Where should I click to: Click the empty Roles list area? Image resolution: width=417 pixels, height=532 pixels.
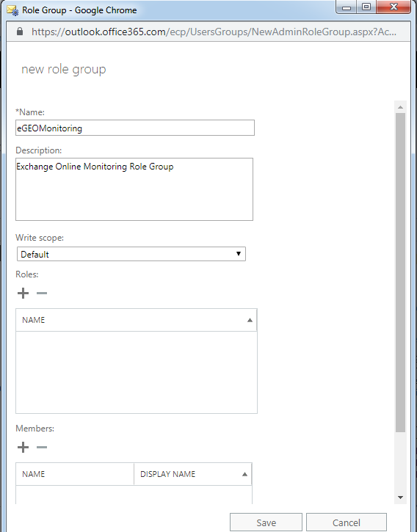(x=136, y=372)
